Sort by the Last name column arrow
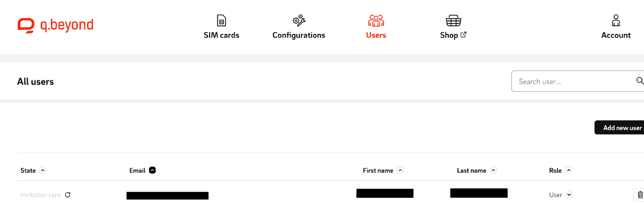This screenshot has width=644, height=203. pos(493,170)
